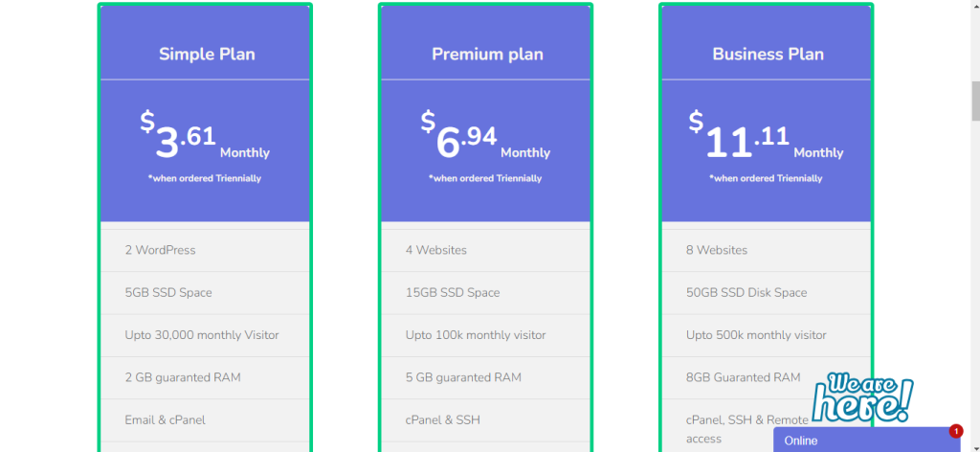The image size is (980, 452).
Task: Click the Business Plan heading
Action: (x=768, y=54)
